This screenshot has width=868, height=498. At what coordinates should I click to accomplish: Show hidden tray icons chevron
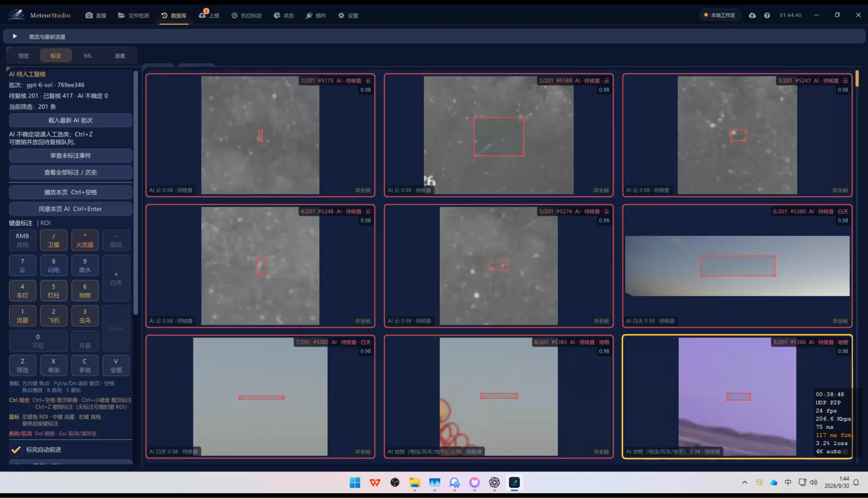[745, 482]
